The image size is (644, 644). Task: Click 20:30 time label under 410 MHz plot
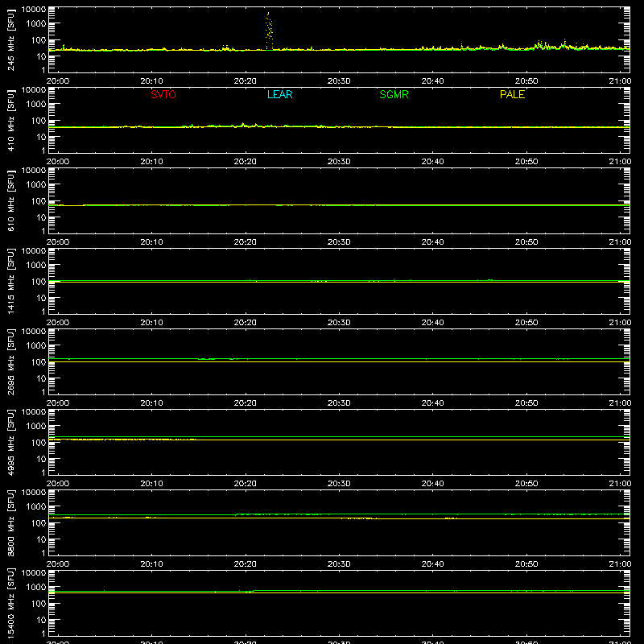[339, 162]
